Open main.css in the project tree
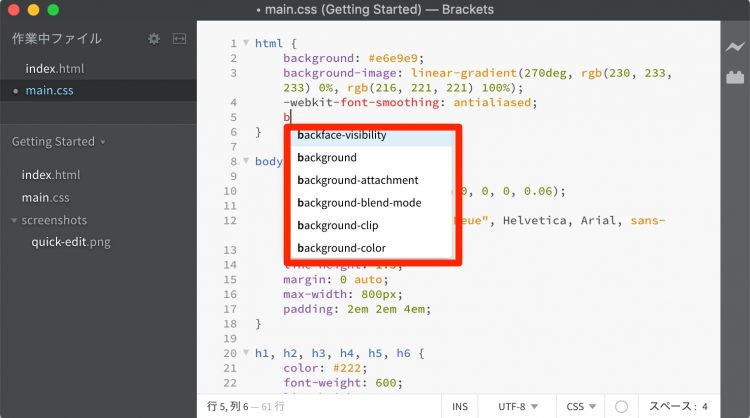750x418 pixels. 46,197
